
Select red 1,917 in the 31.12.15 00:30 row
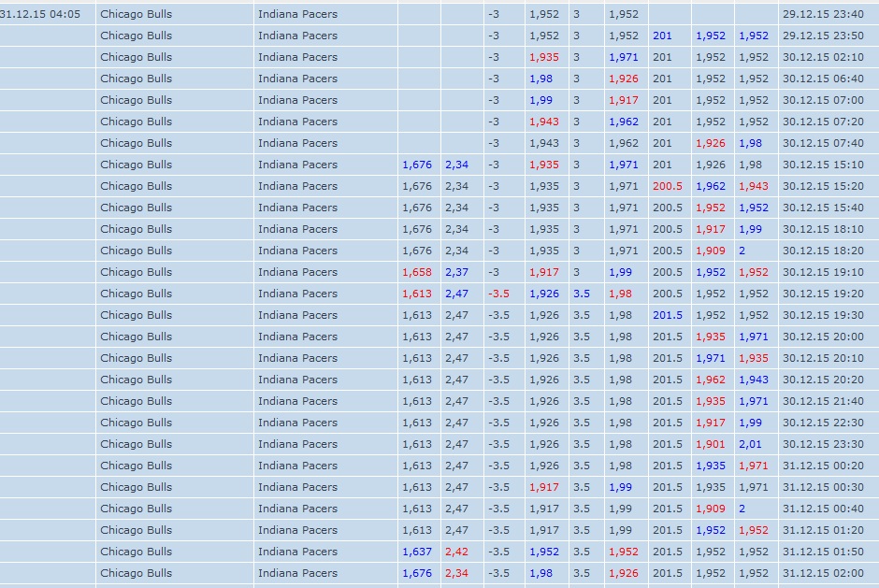tap(544, 486)
